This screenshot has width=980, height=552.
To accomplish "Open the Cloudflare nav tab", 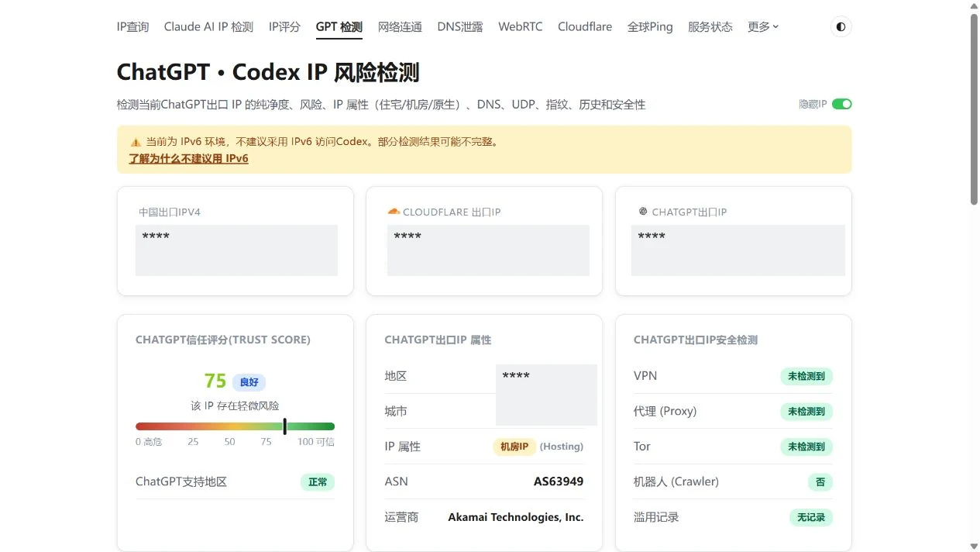I will pos(585,26).
